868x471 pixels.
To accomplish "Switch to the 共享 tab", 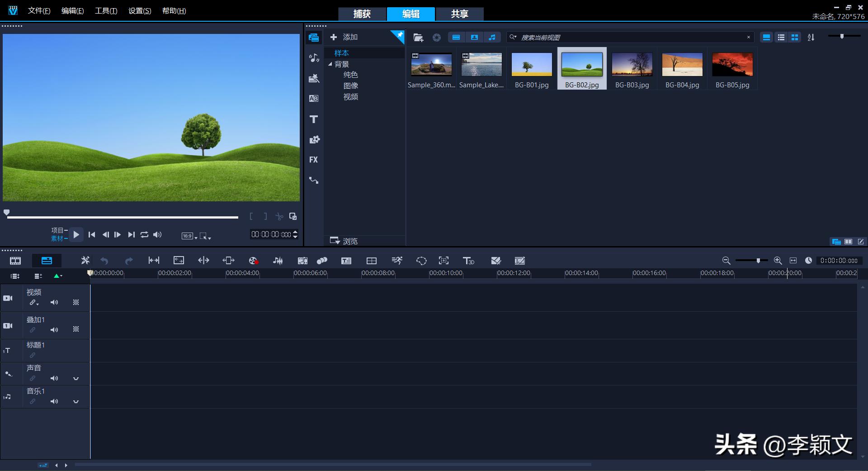I will [459, 14].
